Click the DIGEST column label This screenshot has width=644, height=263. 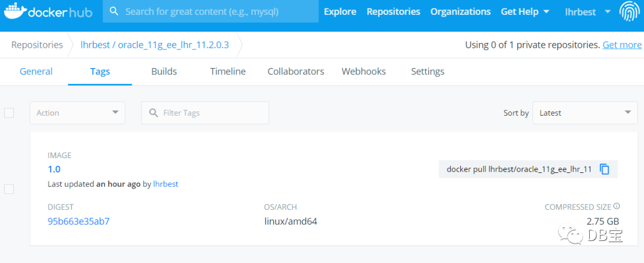coord(60,207)
